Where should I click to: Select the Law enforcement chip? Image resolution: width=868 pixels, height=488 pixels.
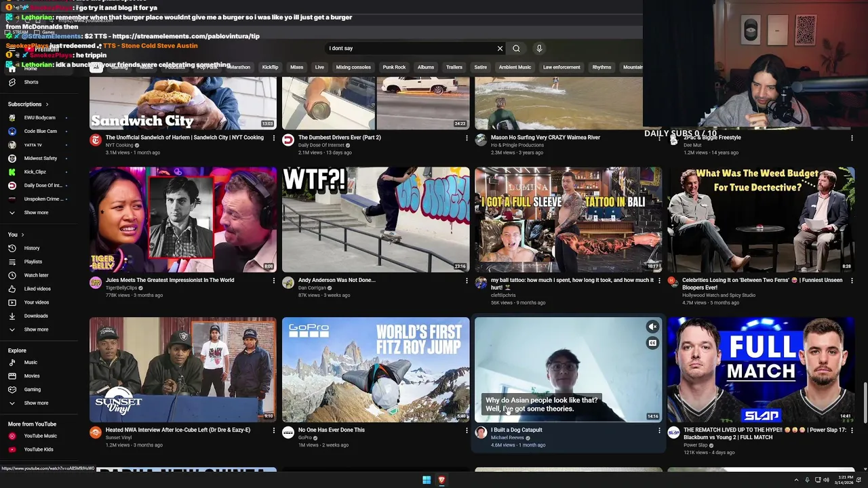[x=561, y=67]
